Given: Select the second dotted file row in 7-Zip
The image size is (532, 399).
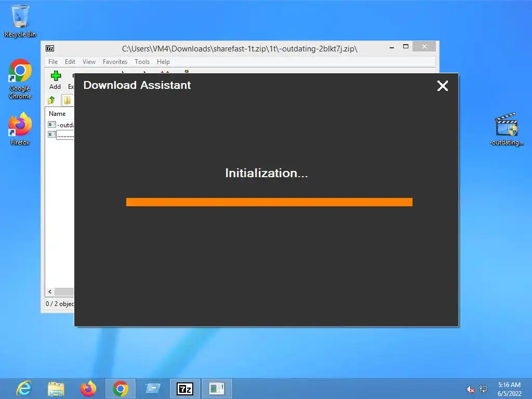Looking at the screenshot, I should (60, 135).
